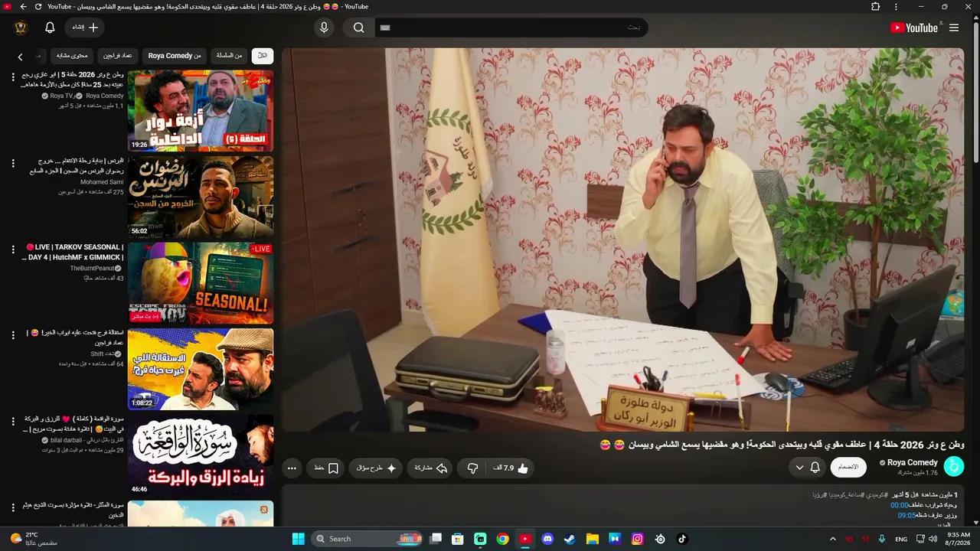The image size is (980, 551).
Task: Open the YouTube notifications bell
Action: point(50,28)
